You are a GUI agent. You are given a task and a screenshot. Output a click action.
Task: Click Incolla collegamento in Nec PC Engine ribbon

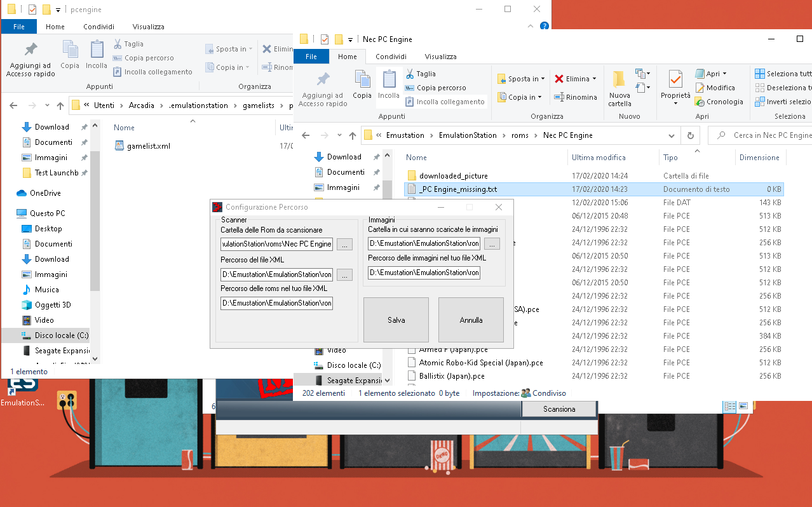click(x=445, y=102)
